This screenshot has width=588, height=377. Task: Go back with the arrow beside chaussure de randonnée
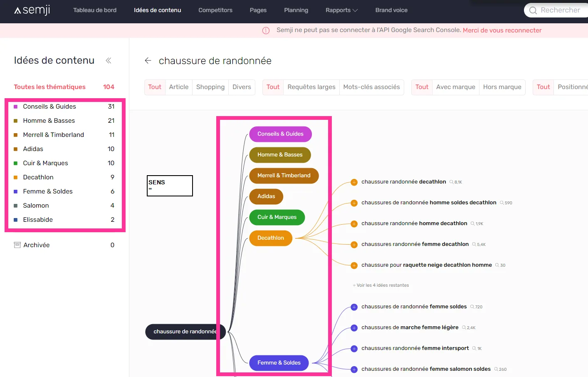tap(148, 61)
